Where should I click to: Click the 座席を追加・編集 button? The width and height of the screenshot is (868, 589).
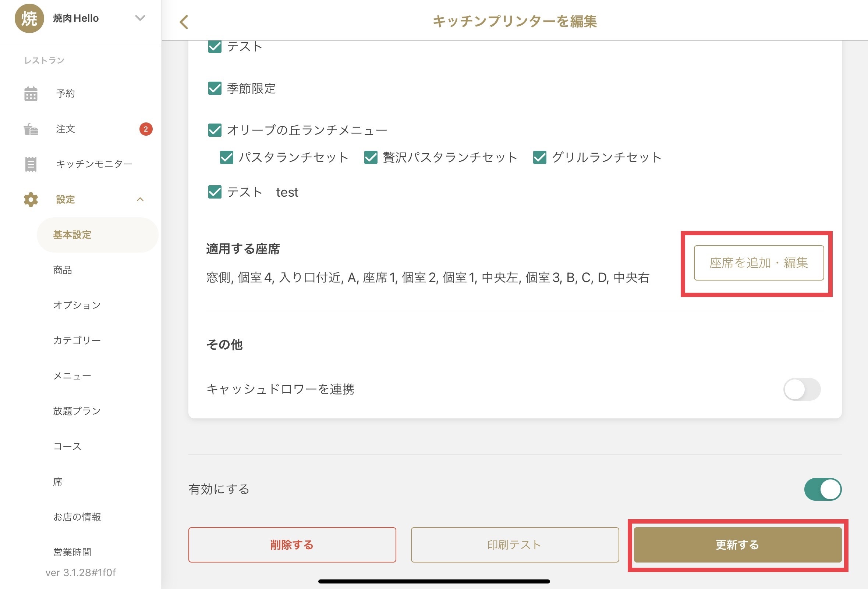[x=759, y=263]
